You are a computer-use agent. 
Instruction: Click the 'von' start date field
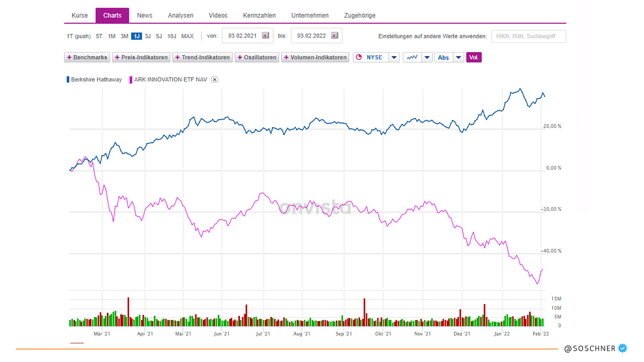coord(247,36)
